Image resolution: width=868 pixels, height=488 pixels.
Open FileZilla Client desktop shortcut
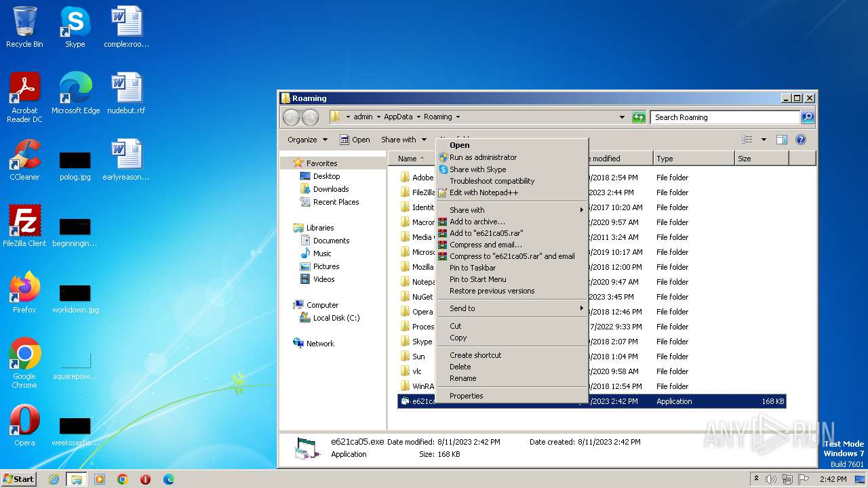[24, 226]
